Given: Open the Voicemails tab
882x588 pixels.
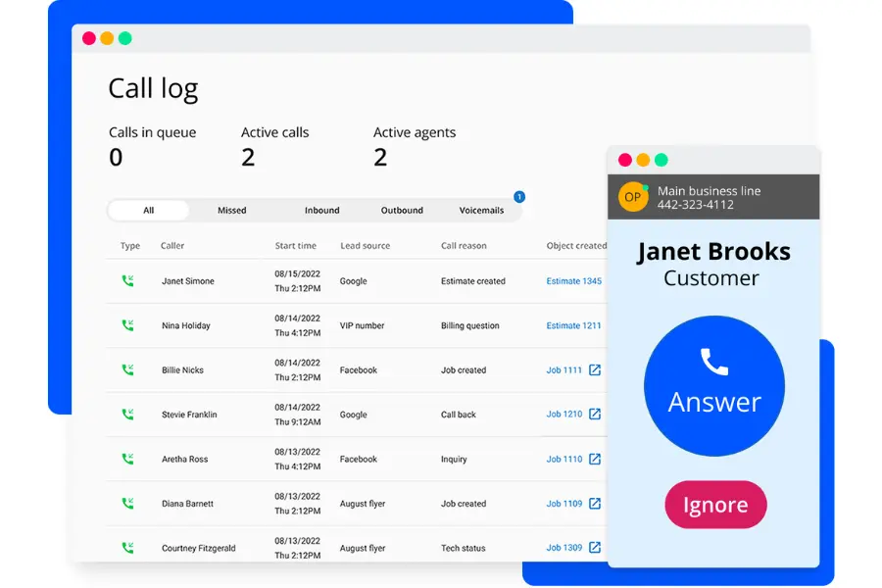Looking at the screenshot, I should [x=481, y=211].
